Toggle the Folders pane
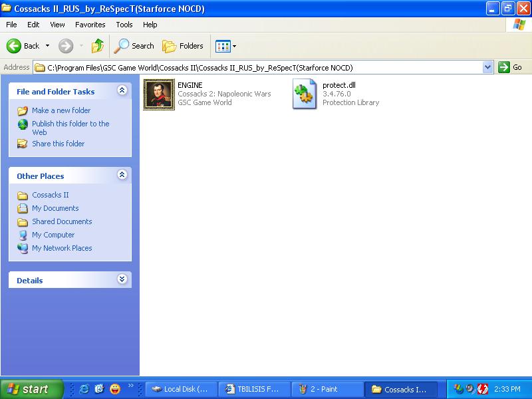 pyautogui.click(x=182, y=46)
